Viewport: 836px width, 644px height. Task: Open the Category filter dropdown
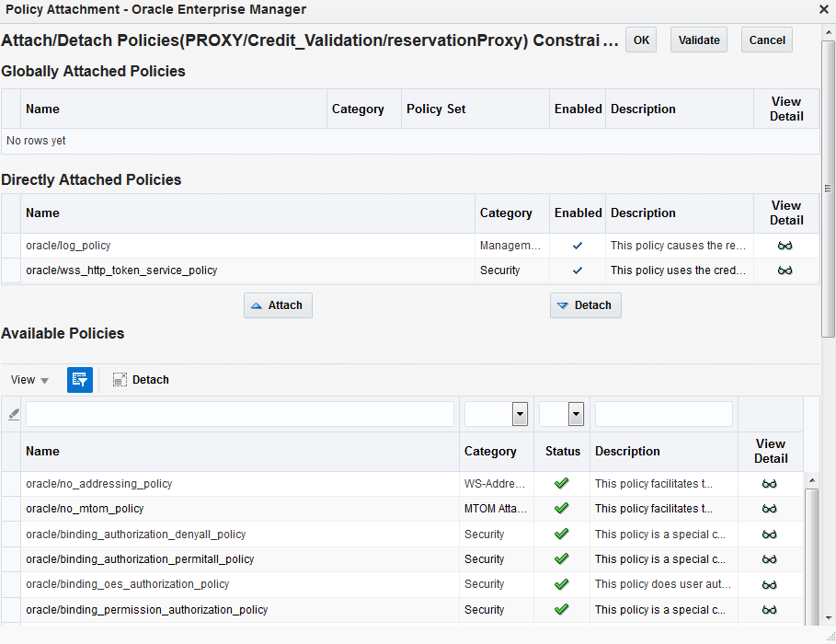pos(520,414)
